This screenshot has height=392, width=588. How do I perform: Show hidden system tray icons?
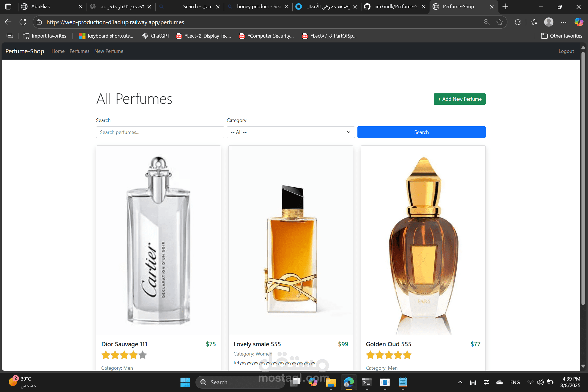click(460, 382)
